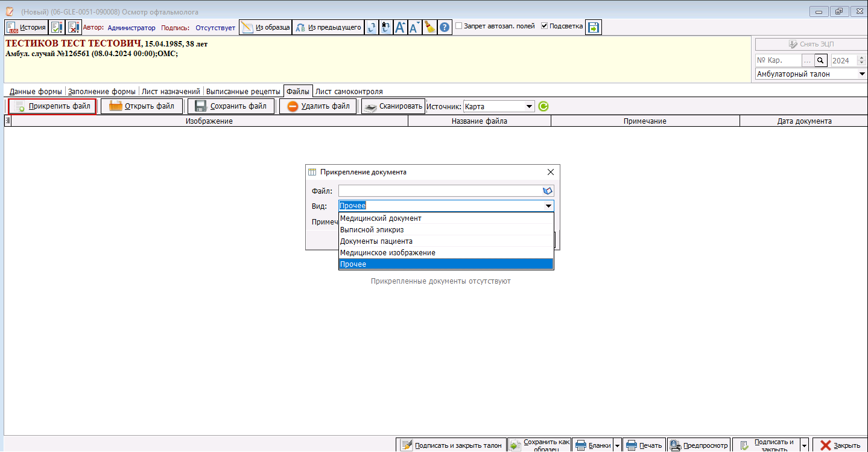
Task: Click the single curved blue arrow icon
Action: pyautogui.click(x=372, y=27)
